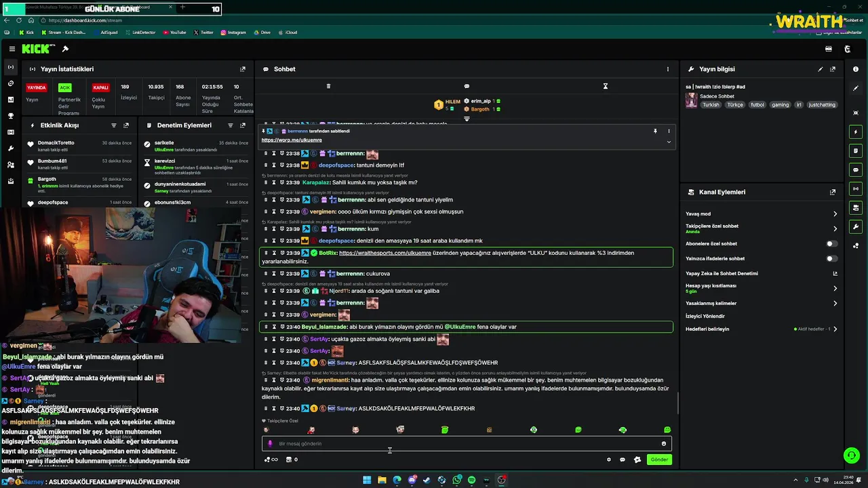Open chat settings gear below message box
This screenshot has height=488, width=868.
[608, 460]
